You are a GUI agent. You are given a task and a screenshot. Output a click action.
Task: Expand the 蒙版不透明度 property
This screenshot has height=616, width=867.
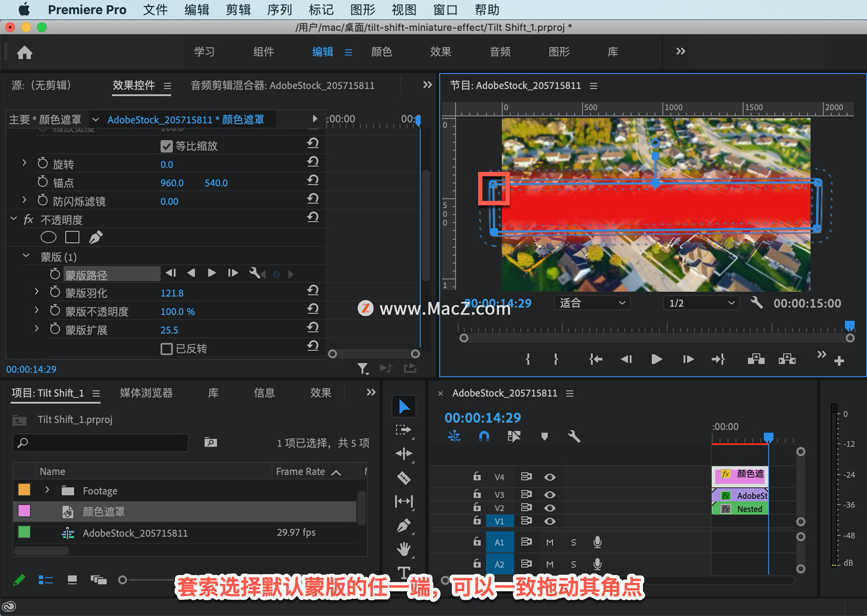(37, 310)
